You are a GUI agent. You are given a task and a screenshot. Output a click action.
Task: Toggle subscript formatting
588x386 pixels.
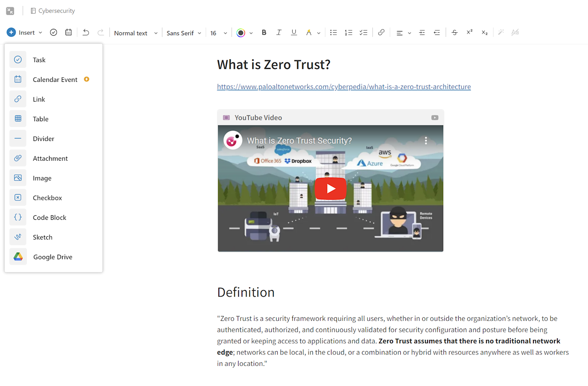pyautogui.click(x=485, y=32)
